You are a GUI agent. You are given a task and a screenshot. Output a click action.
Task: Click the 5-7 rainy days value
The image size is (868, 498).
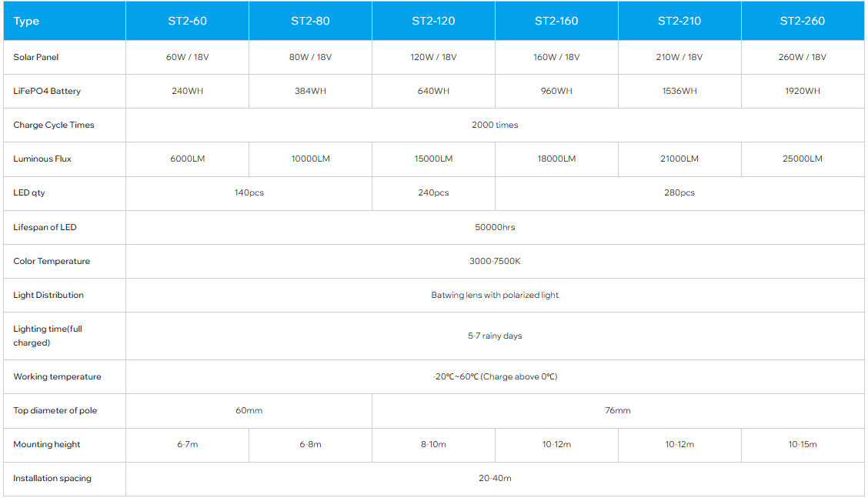click(495, 336)
